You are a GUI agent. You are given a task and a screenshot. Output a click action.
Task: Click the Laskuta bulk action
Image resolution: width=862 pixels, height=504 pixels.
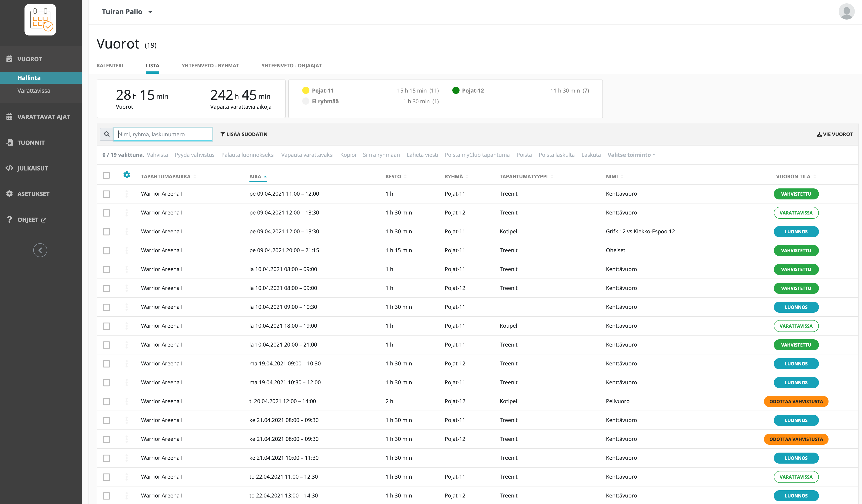591,155
